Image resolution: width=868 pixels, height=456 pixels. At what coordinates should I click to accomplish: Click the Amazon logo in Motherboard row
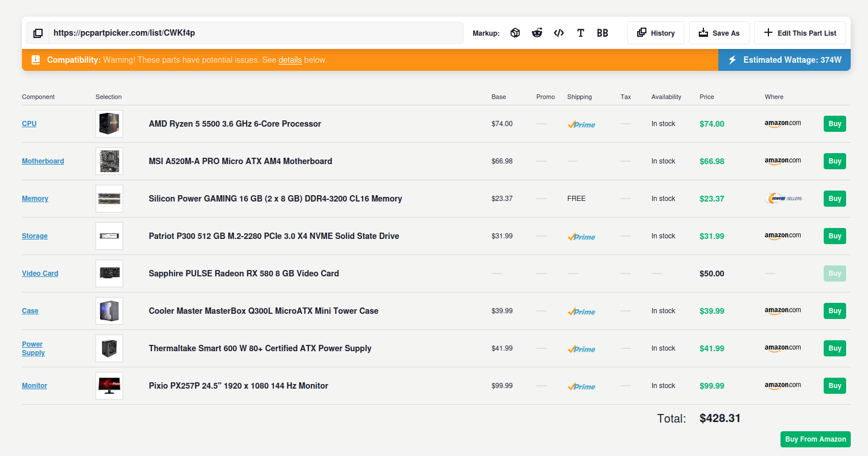pos(783,161)
